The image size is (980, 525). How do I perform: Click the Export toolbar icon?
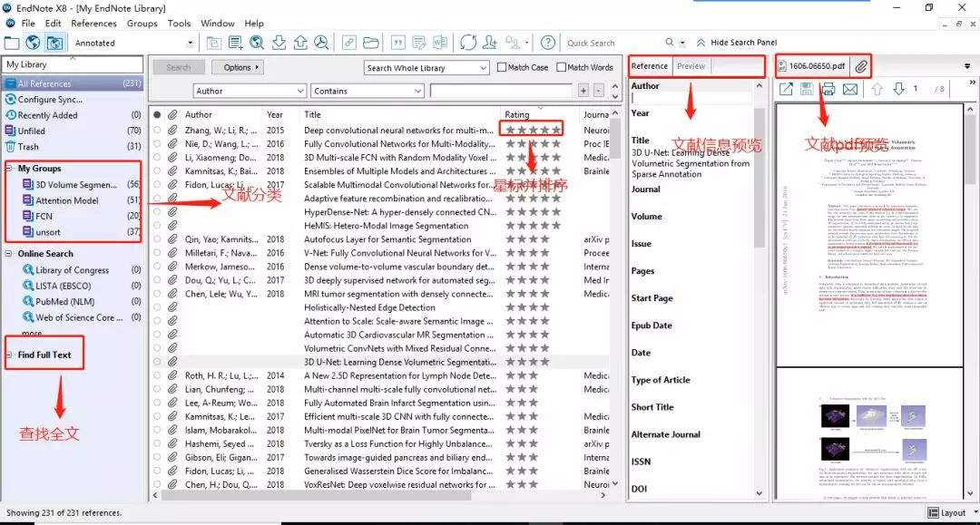coord(300,43)
